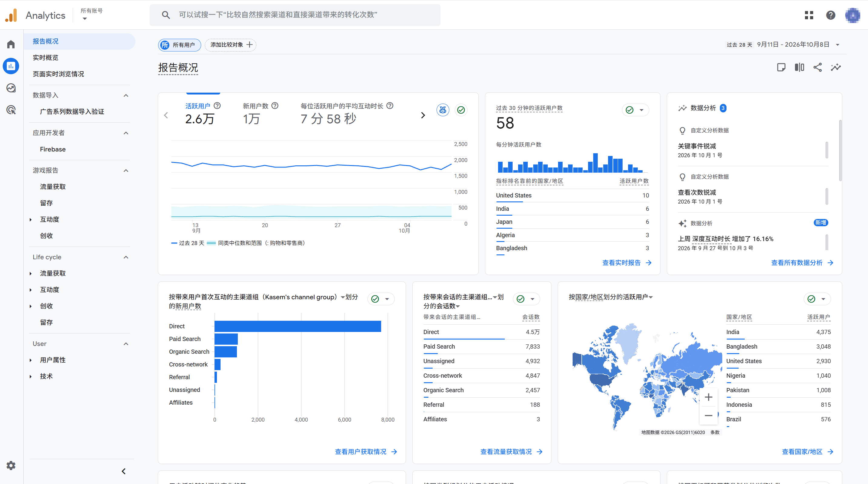Open the Home icon in left rail

click(11, 44)
